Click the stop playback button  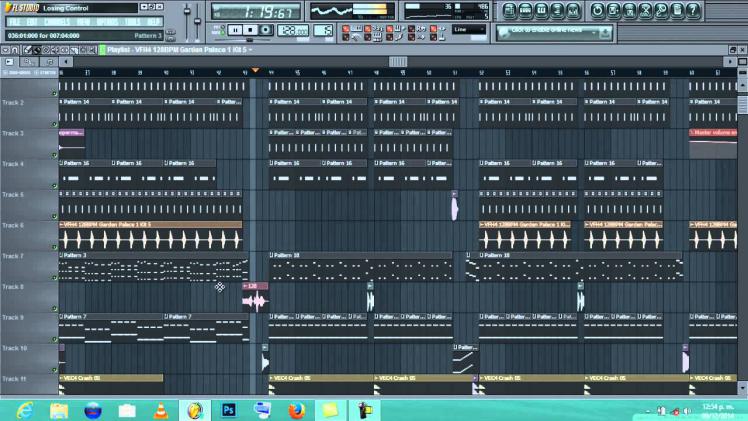(251, 31)
